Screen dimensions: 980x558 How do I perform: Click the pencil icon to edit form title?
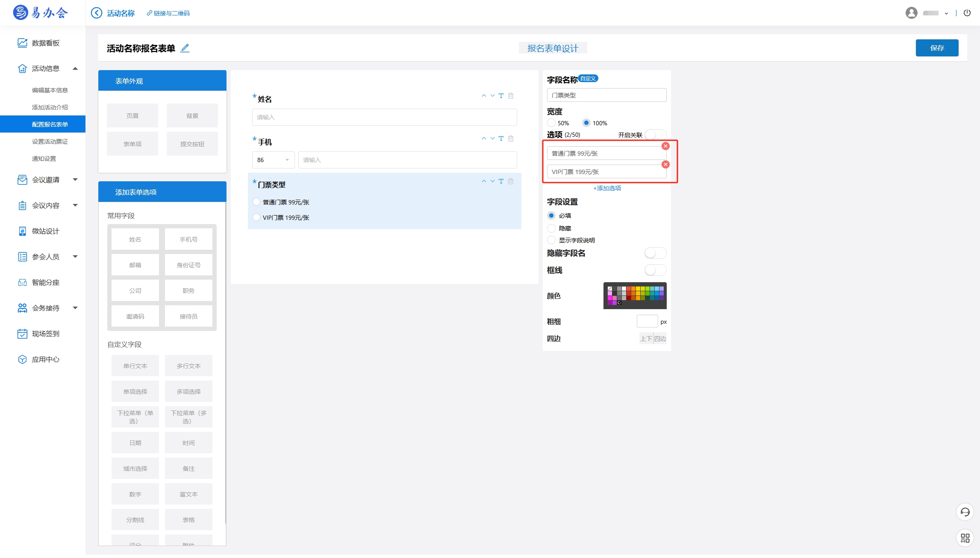pyautogui.click(x=185, y=48)
